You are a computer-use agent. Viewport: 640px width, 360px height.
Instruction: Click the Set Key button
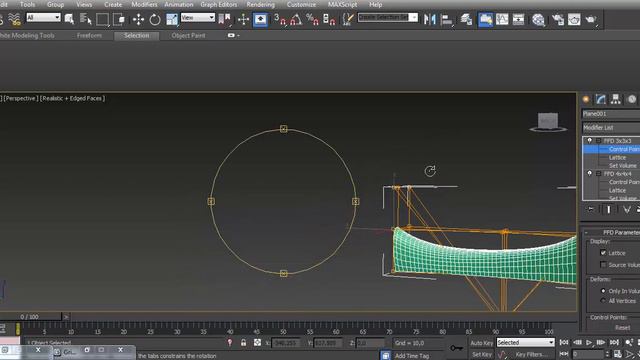point(481,354)
